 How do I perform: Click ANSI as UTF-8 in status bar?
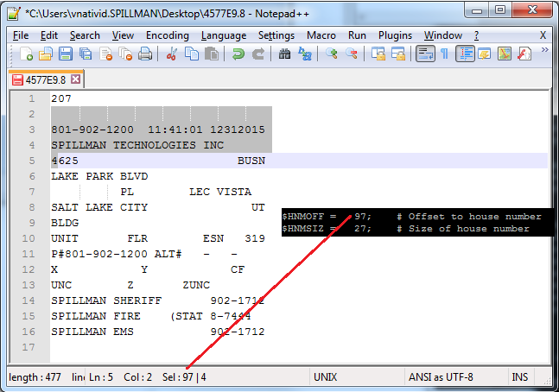click(441, 377)
